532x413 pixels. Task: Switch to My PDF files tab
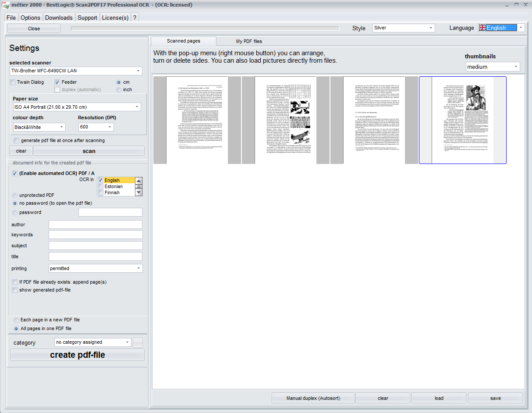(249, 41)
